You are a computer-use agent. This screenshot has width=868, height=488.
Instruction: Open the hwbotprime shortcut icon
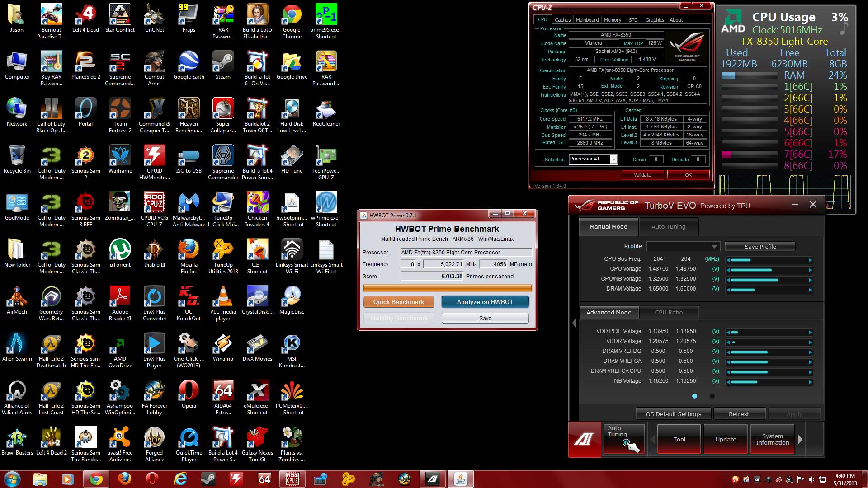292,209
